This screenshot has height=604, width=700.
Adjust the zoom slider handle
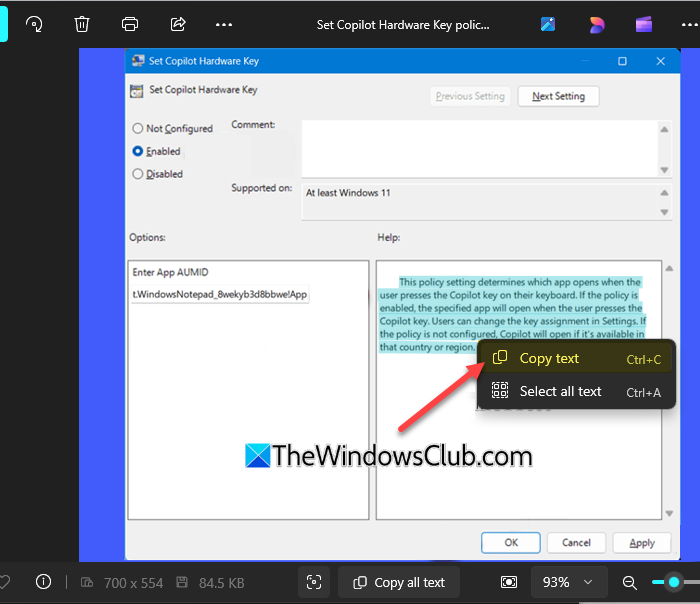674,582
